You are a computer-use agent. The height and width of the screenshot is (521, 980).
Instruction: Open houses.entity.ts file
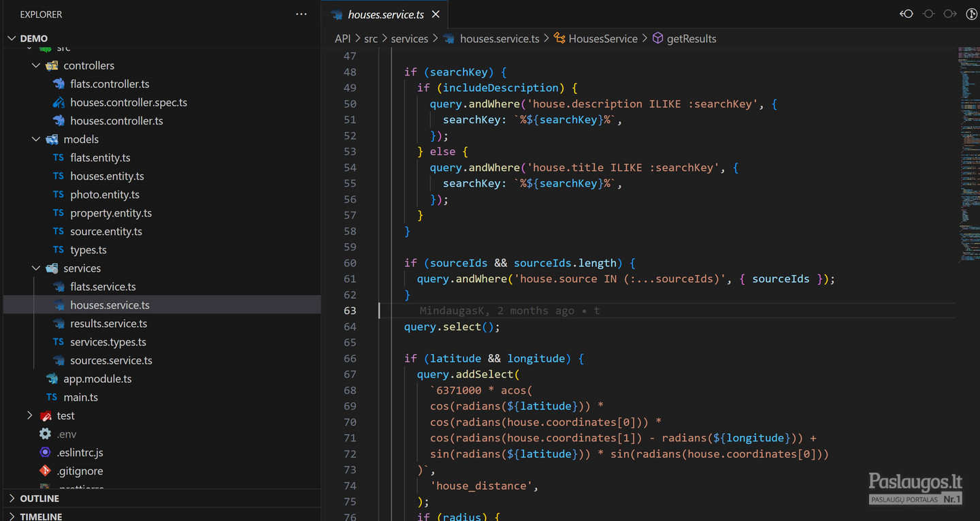(x=107, y=176)
